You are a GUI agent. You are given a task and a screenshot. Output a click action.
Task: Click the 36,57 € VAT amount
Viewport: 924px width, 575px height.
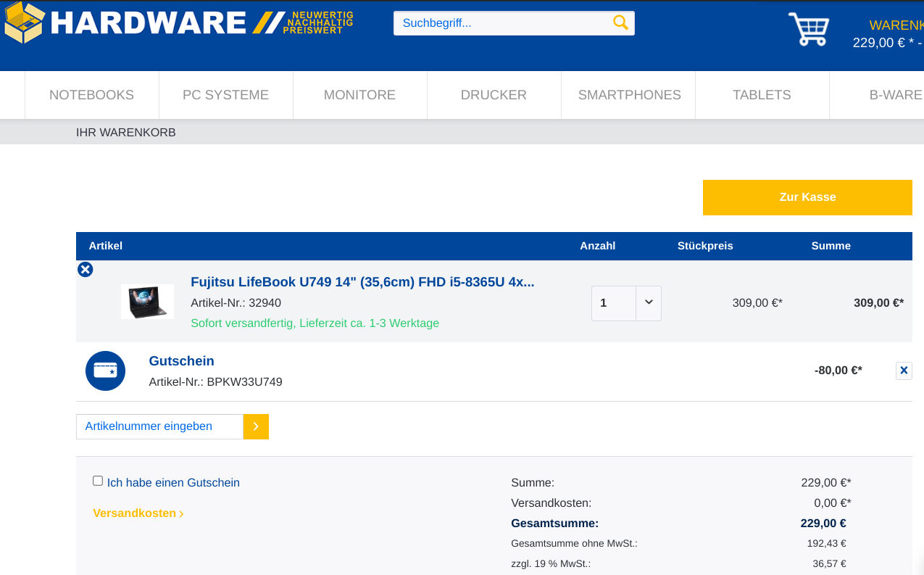pos(829,563)
